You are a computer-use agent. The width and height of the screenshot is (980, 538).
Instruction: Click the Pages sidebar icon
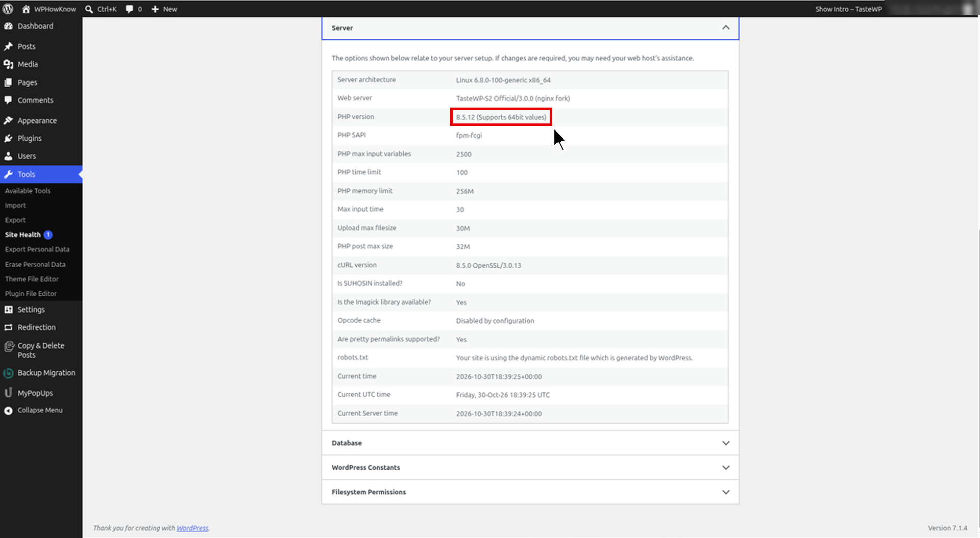(8, 83)
